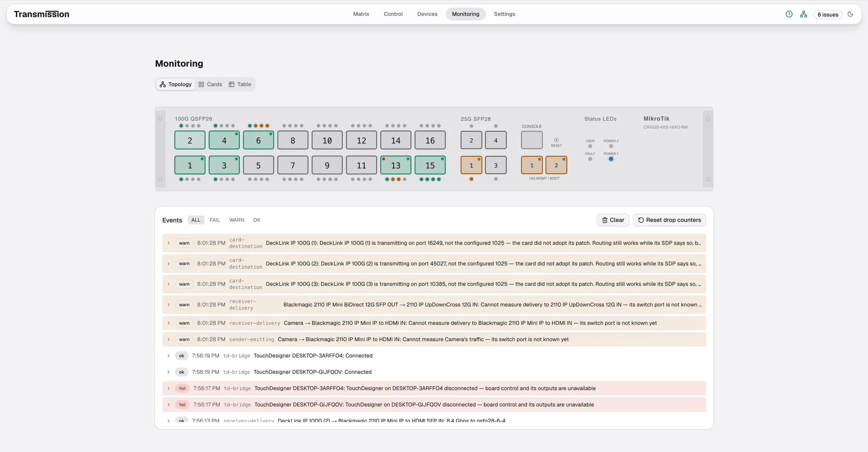Click the MikroTik model label

click(x=665, y=127)
